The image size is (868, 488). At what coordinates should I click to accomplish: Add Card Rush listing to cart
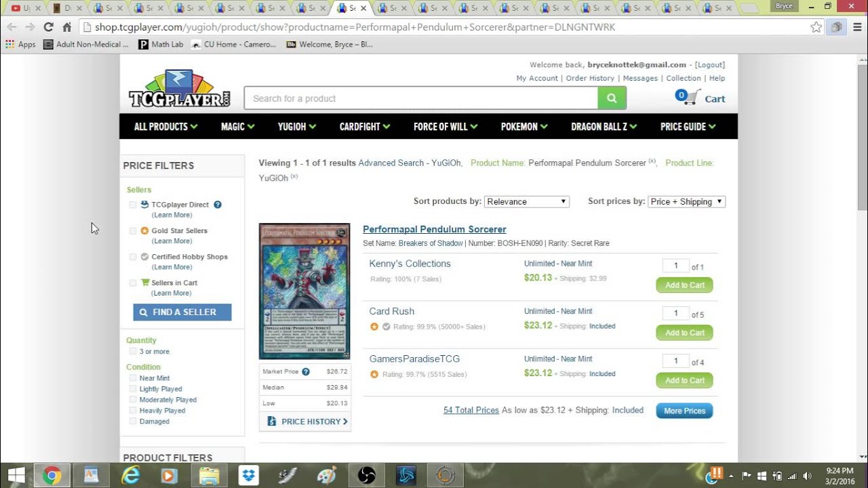click(x=684, y=333)
